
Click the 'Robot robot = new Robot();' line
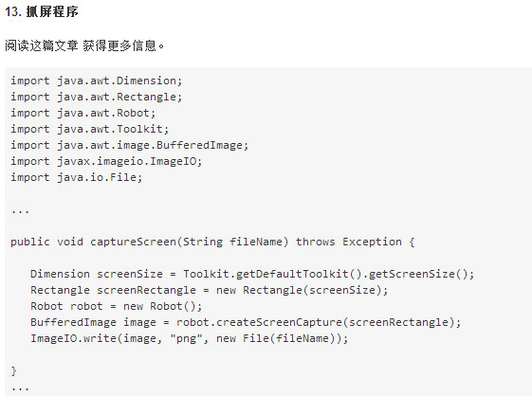point(117,307)
